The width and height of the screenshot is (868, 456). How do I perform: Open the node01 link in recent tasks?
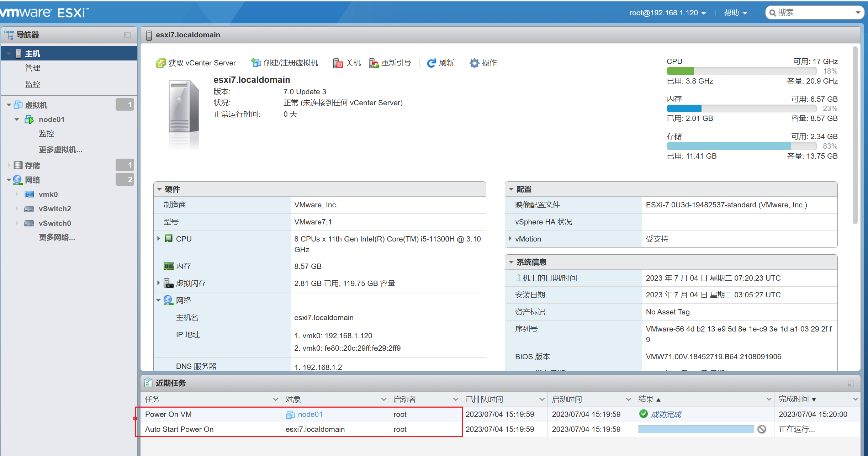click(x=310, y=414)
